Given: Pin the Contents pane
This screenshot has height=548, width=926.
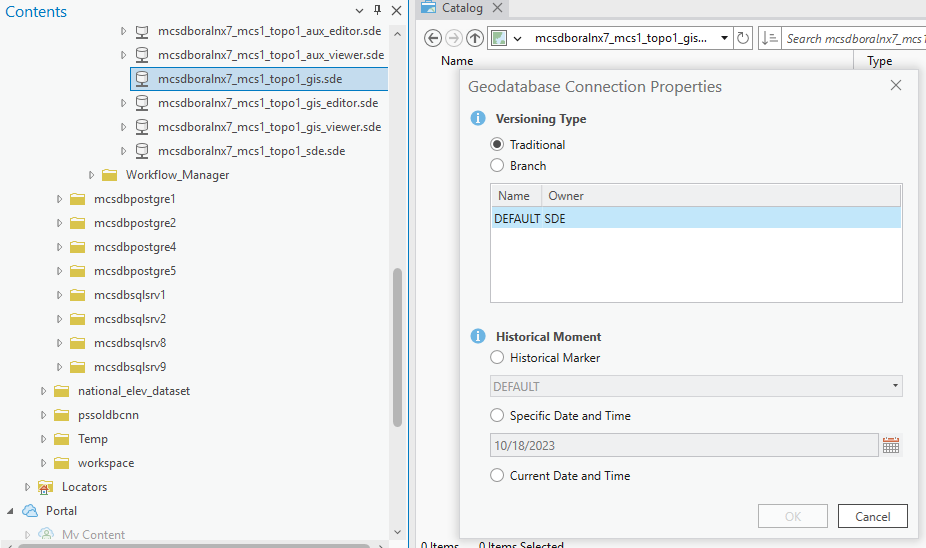Looking at the screenshot, I should 377,10.
